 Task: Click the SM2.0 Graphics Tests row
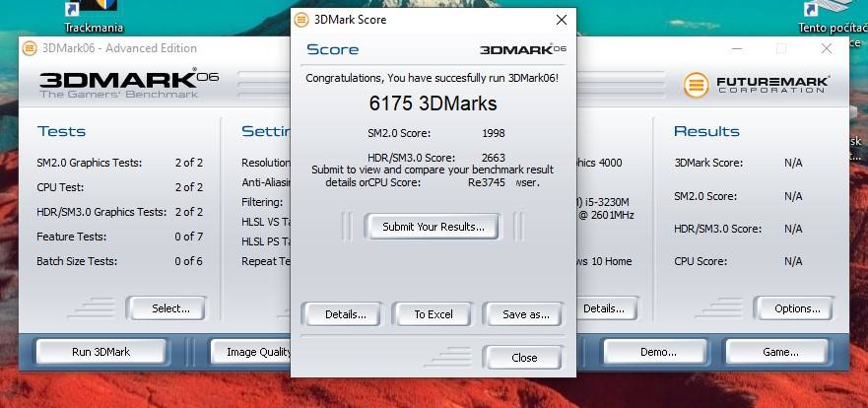(x=119, y=163)
